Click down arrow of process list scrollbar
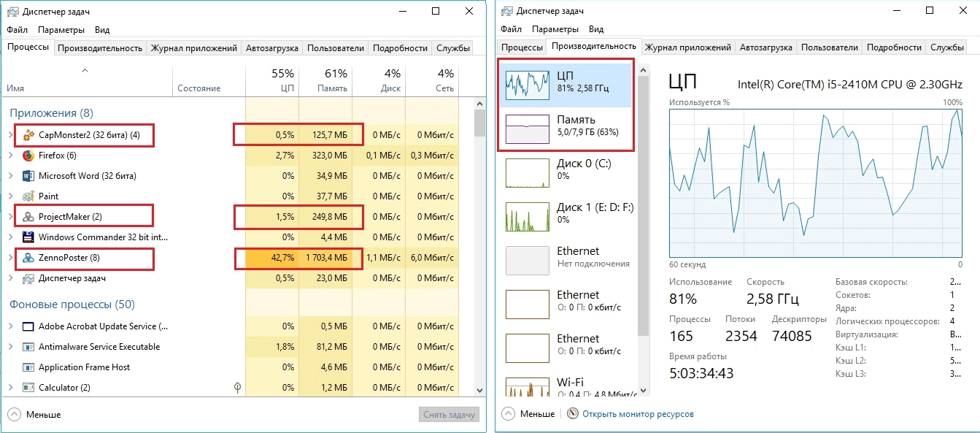Image resolution: width=980 pixels, height=433 pixels. click(479, 391)
